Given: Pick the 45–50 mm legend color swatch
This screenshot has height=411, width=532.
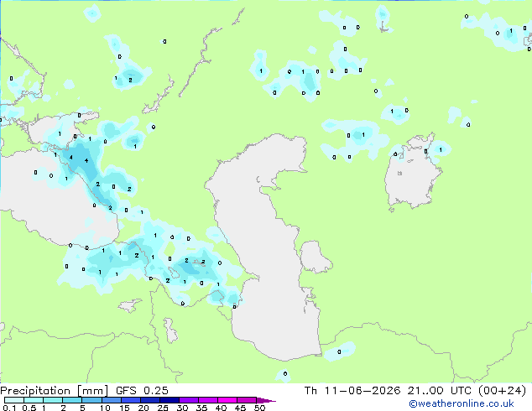Looking at the screenshot, I should tap(247, 400).
